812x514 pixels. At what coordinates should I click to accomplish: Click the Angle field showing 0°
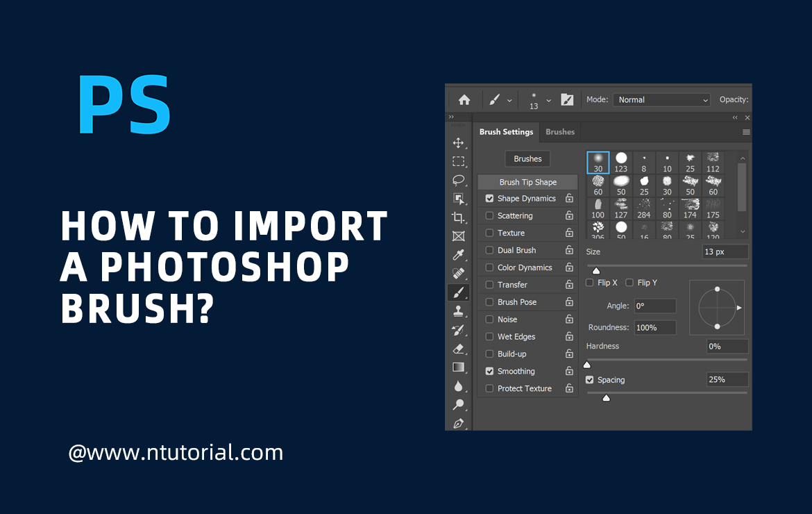655,306
